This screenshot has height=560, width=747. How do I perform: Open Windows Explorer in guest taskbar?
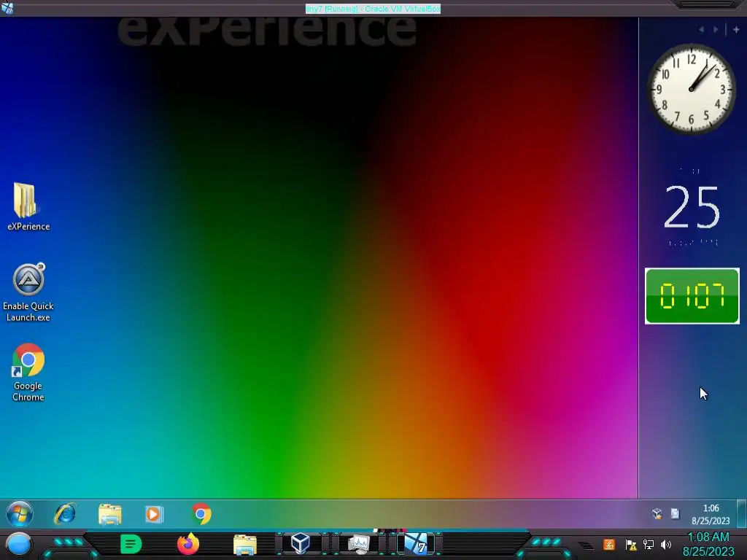point(109,514)
